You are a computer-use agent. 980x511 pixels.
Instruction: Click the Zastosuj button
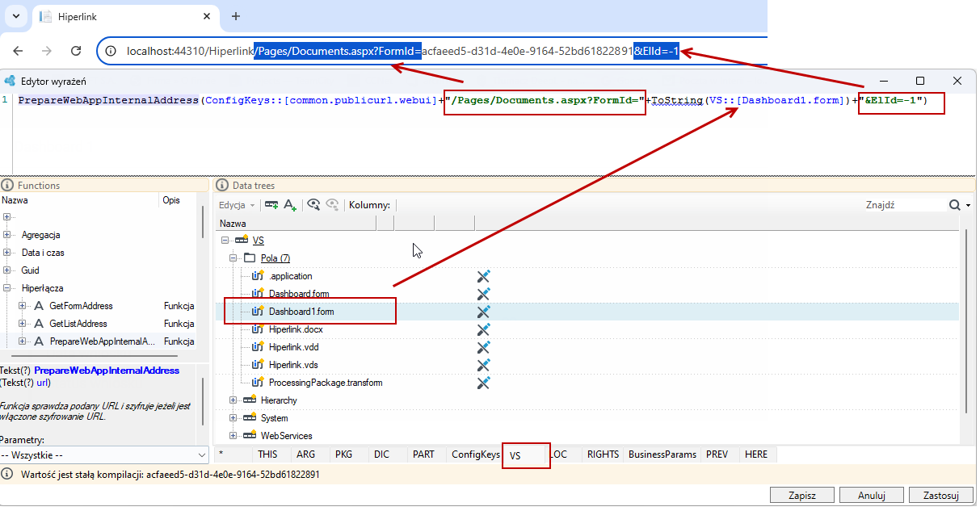point(941,495)
